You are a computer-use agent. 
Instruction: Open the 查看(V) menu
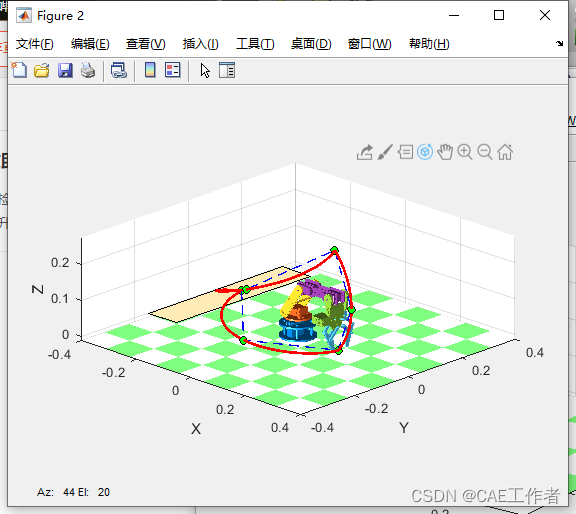145,44
